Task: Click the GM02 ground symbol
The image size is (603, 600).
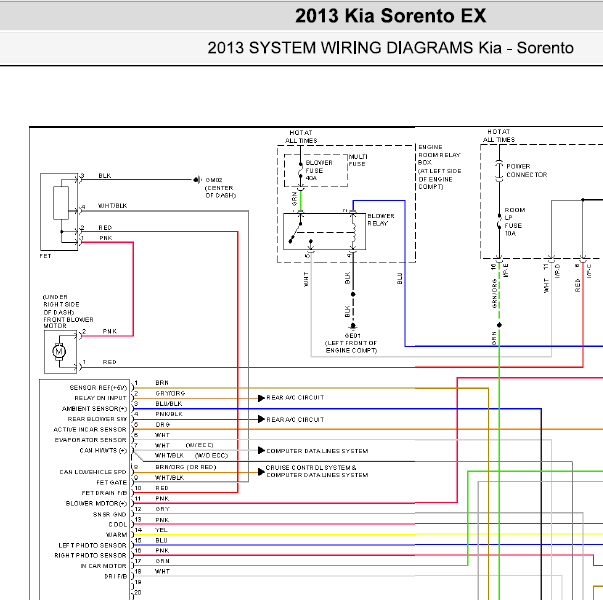Action: (x=197, y=180)
